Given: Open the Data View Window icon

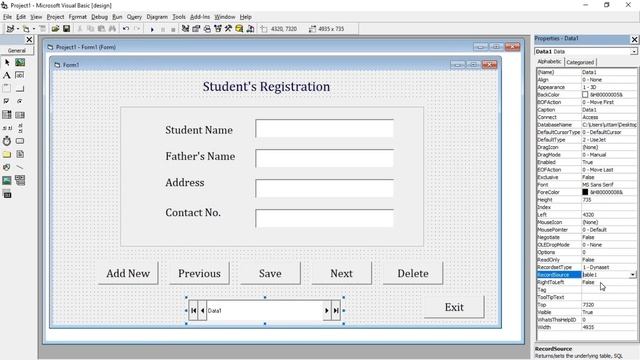Looking at the screenshot, I should coord(239,29).
